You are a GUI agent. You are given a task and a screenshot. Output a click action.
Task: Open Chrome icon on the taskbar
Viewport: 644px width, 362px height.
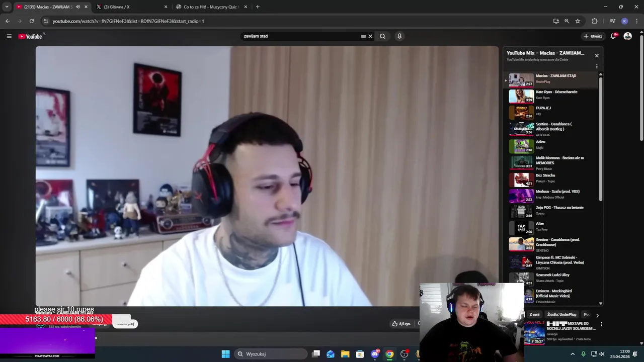[x=389, y=354]
